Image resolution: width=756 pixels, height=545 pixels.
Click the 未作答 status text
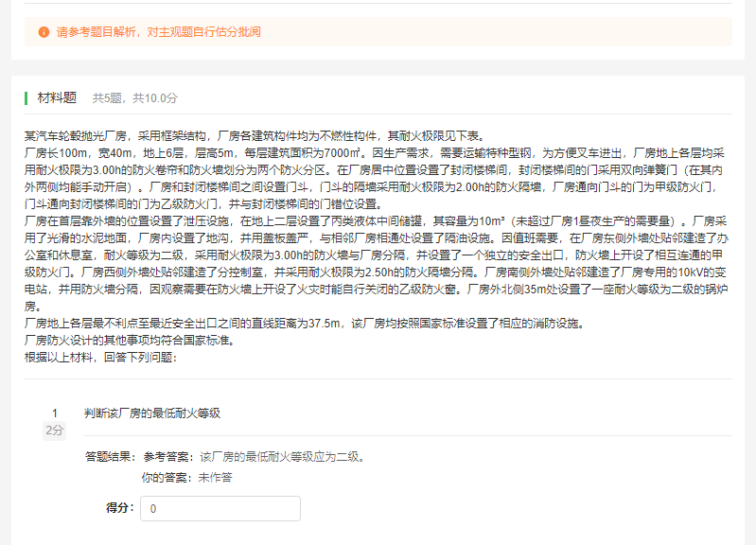pos(215,477)
